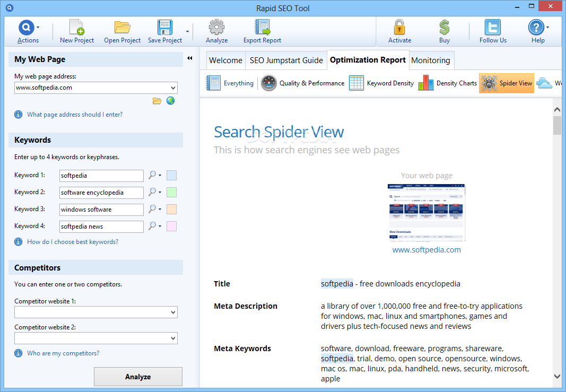Create a New Project
Image resolution: width=566 pixels, height=392 pixels.
[76, 32]
